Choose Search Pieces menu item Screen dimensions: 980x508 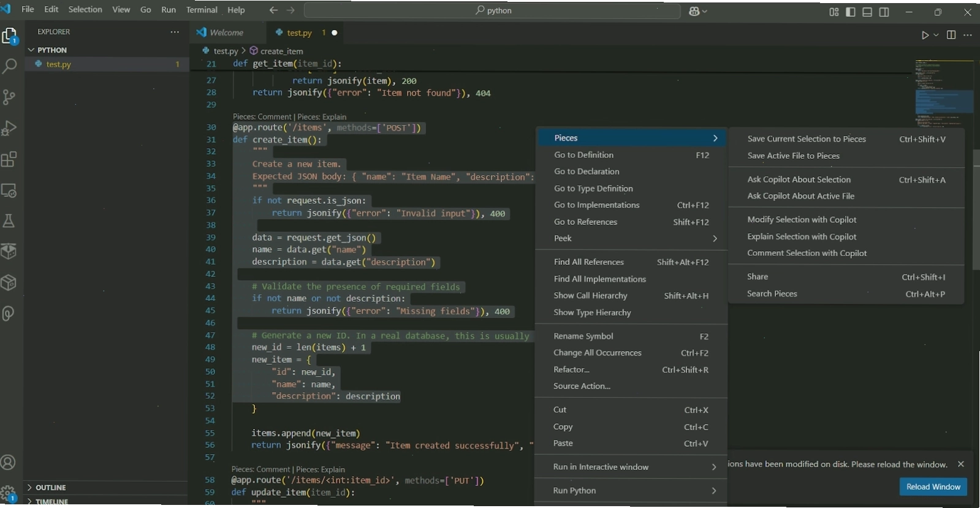click(846, 294)
